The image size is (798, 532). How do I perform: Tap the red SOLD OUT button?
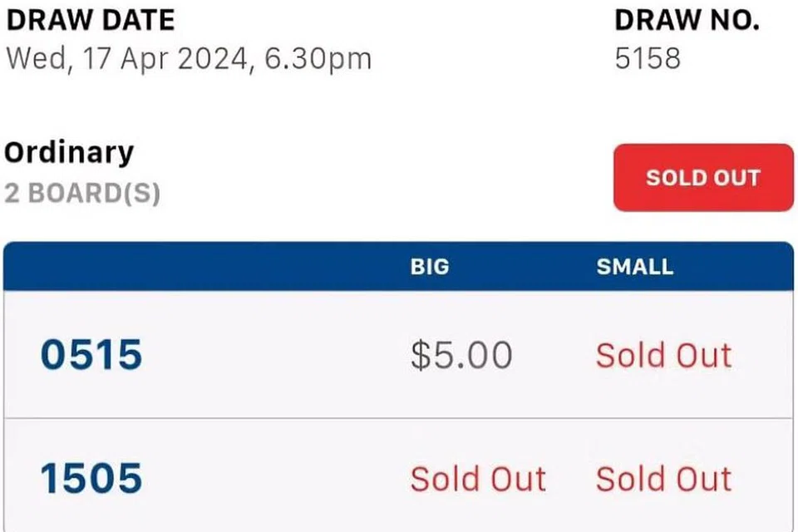pyautogui.click(x=703, y=178)
